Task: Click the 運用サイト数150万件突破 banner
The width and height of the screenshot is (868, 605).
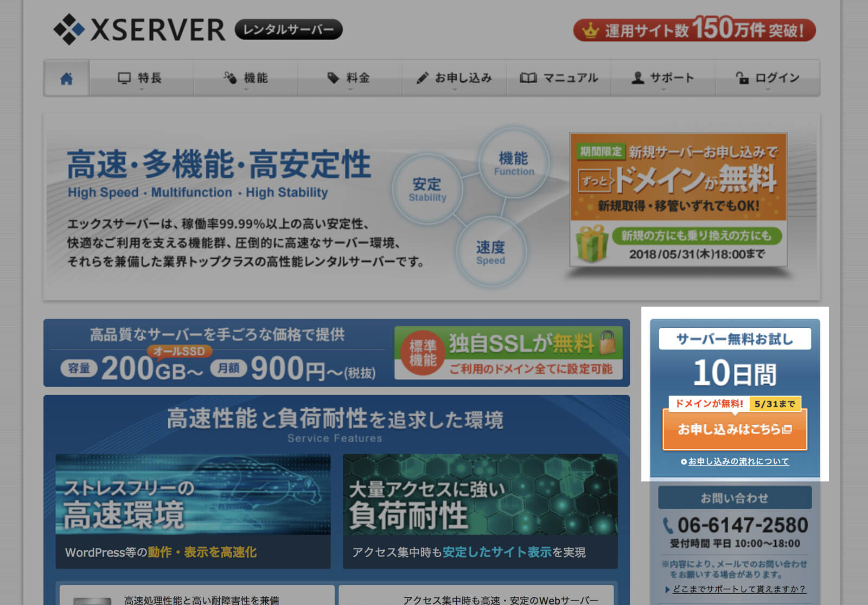Action: [694, 29]
